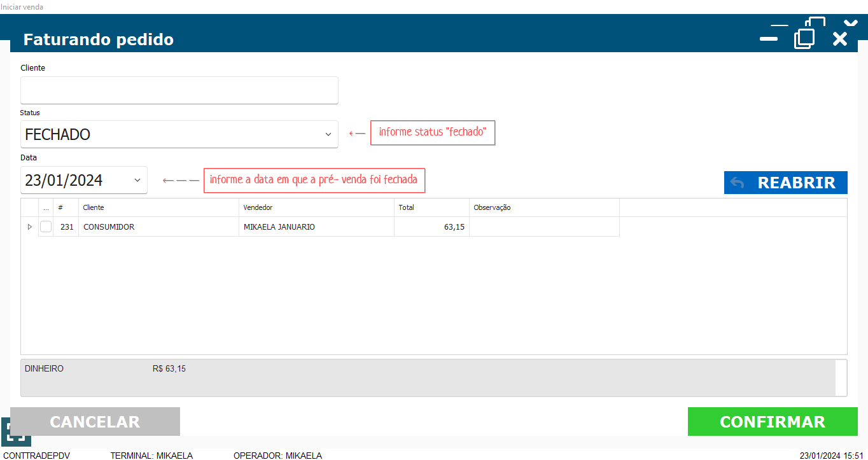Select the MIKAELA JANUARIO vendedor cell
Screen dimensions: 868x460
[316, 227]
